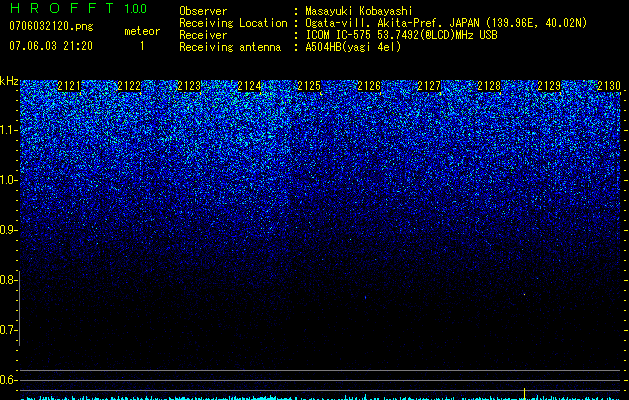This screenshot has height=400, width=629.
Task: Click observer name Masayuki Kobayashi
Action: [359, 11]
